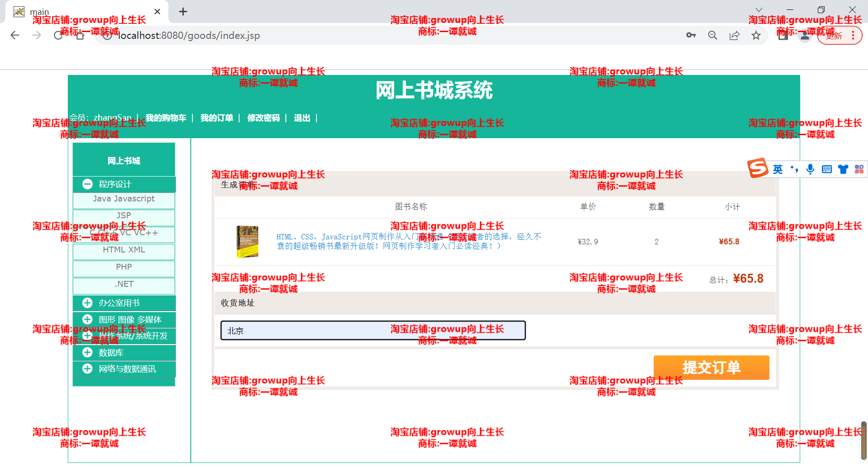Toggle the browser side panel icon

pyautogui.click(x=783, y=35)
